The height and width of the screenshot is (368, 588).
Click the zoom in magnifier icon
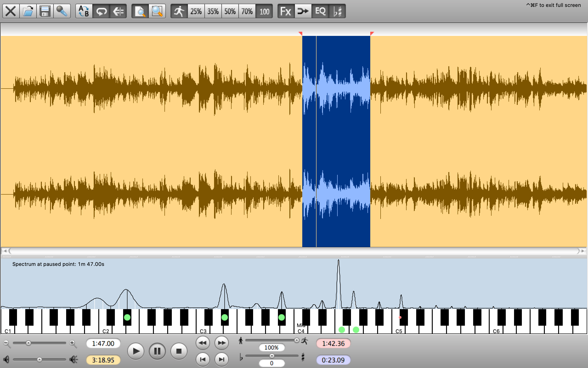(x=73, y=343)
